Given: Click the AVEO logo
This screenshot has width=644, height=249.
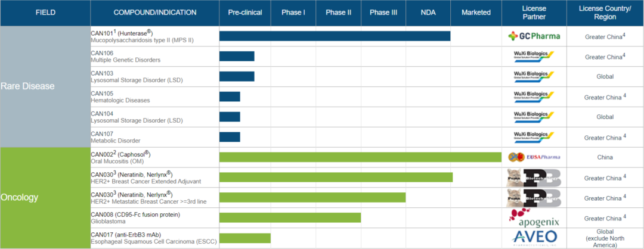Looking at the screenshot, I should coord(534,238).
